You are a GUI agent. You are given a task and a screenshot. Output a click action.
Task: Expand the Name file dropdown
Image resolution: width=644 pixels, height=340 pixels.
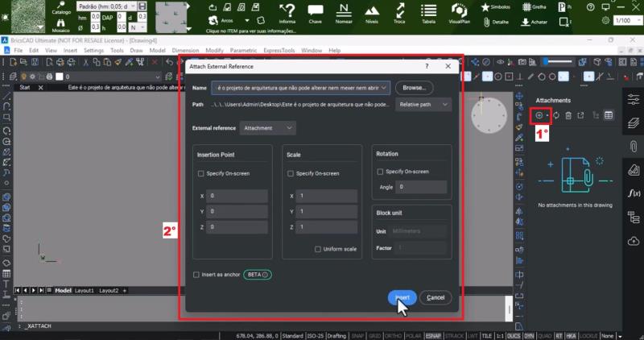click(x=383, y=87)
